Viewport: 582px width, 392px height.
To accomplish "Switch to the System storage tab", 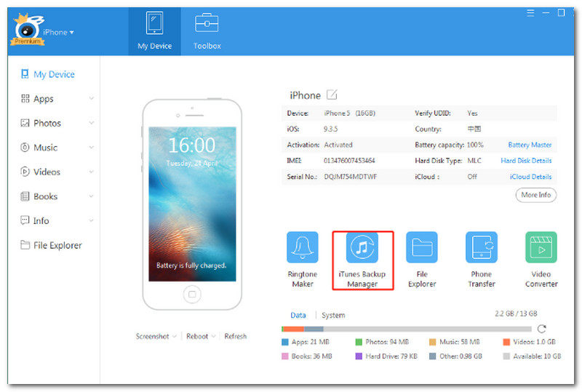I will point(333,315).
